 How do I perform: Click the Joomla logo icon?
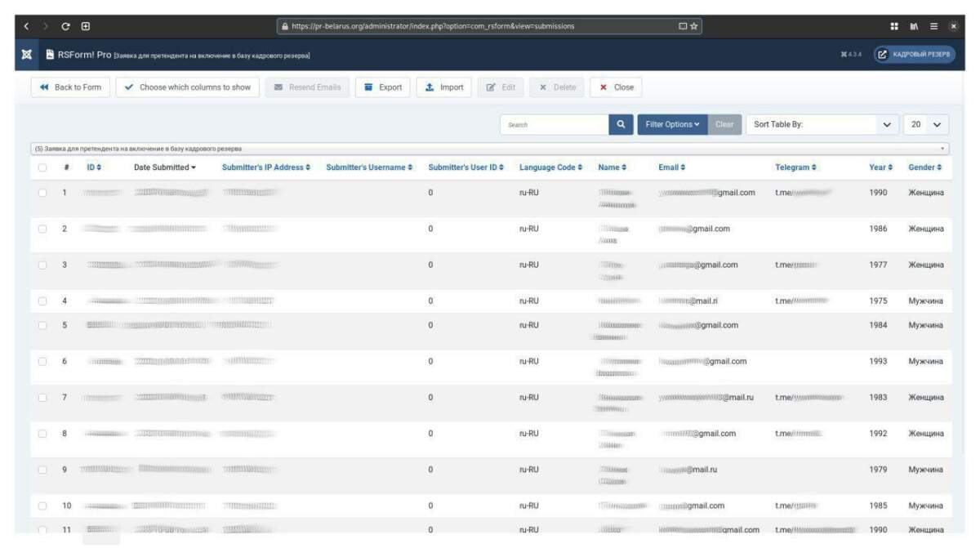pyautogui.click(x=26, y=55)
